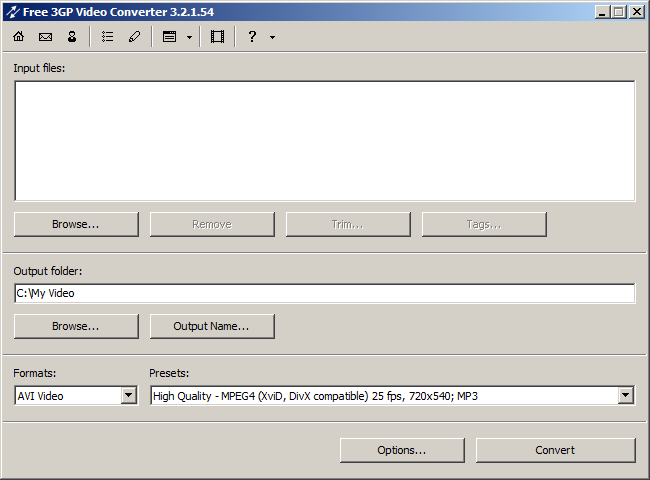
Task: Open the Options dialog
Action: click(x=402, y=450)
